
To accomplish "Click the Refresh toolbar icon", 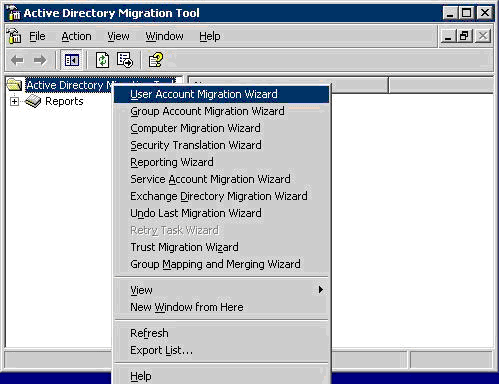I will 102,60.
